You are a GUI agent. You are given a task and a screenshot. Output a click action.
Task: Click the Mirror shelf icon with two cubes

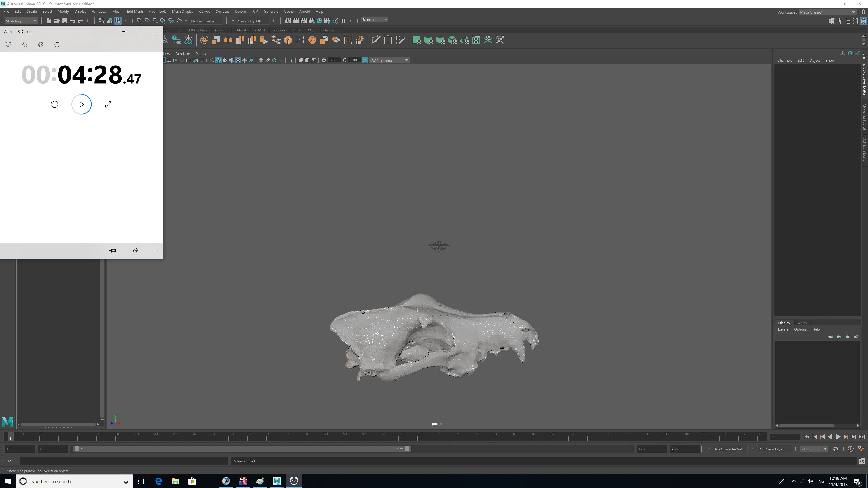point(228,40)
